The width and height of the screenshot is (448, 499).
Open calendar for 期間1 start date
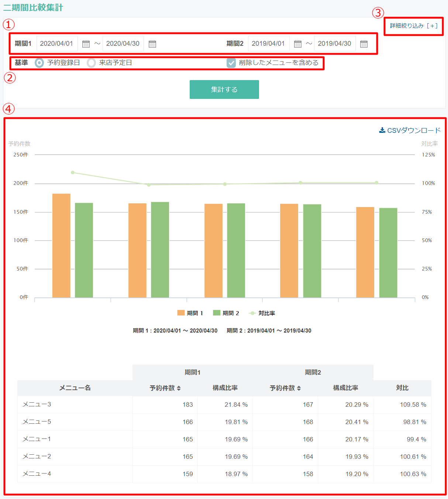(86, 44)
